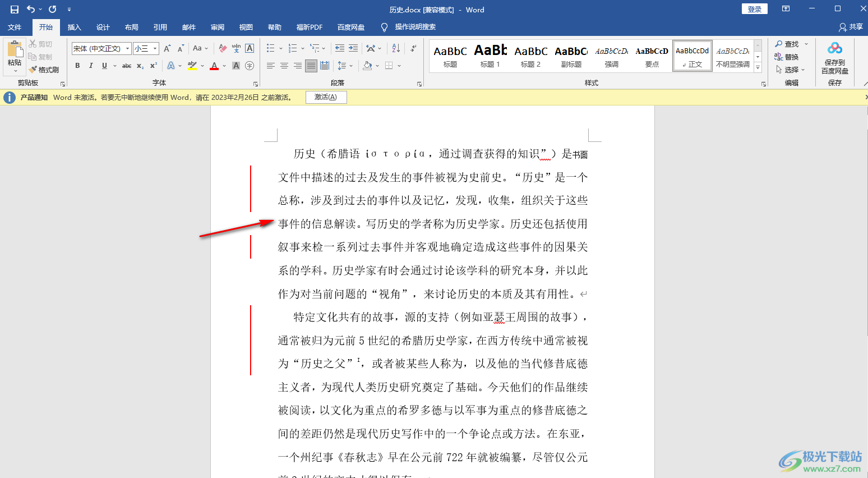Apply subscript formatting

[x=140, y=66]
